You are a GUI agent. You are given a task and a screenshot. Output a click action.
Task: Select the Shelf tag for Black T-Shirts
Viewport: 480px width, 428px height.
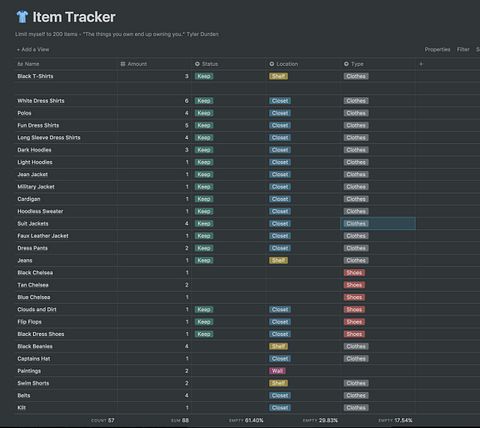tap(278, 76)
